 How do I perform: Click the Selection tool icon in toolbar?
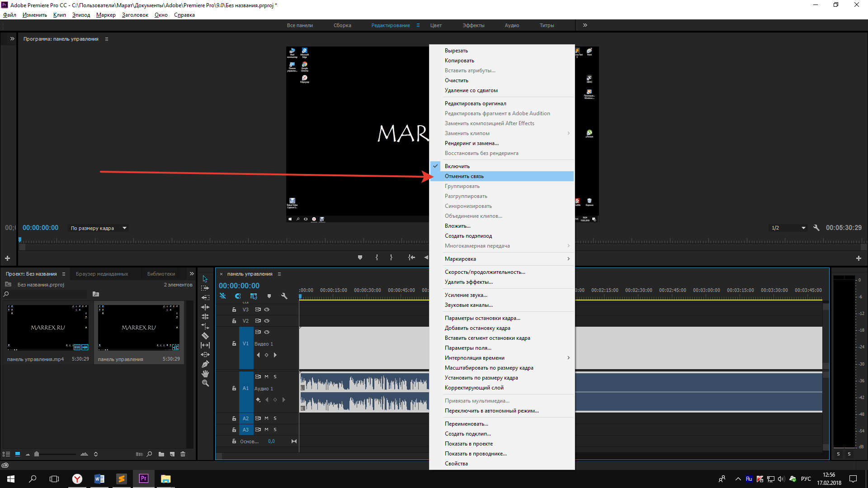click(x=204, y=277)
